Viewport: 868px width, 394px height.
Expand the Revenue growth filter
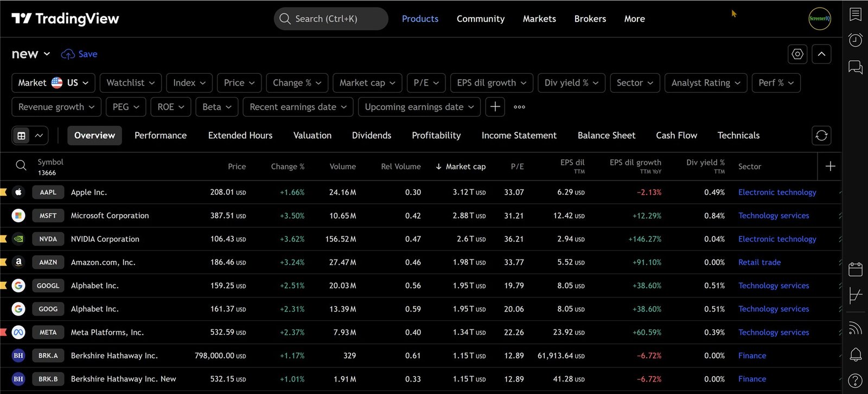pyautogui.click(x=56, y=107)
